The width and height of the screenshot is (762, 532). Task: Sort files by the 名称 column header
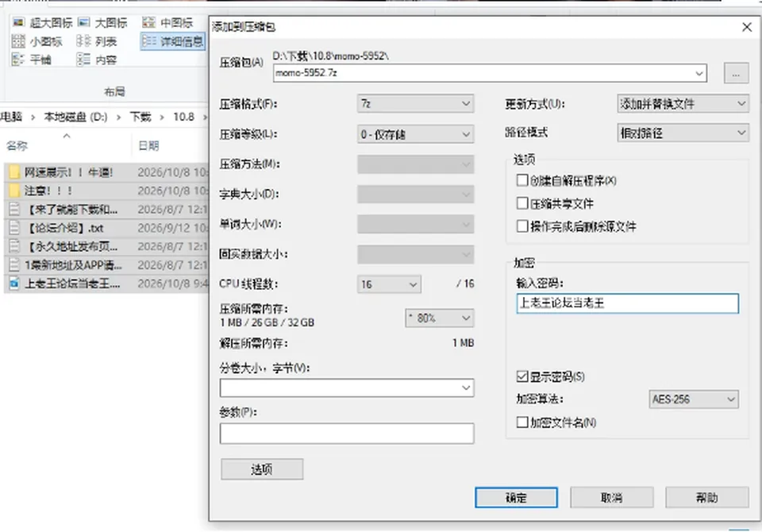(x=17, y=145)
